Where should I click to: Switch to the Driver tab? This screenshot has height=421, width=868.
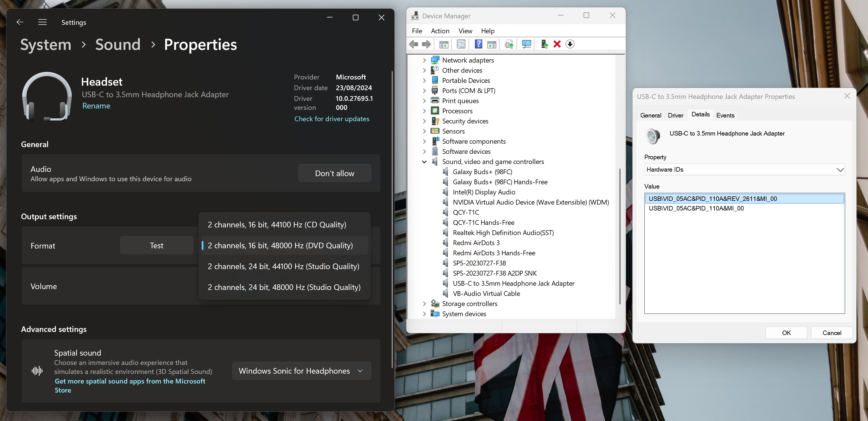(675, 115)
